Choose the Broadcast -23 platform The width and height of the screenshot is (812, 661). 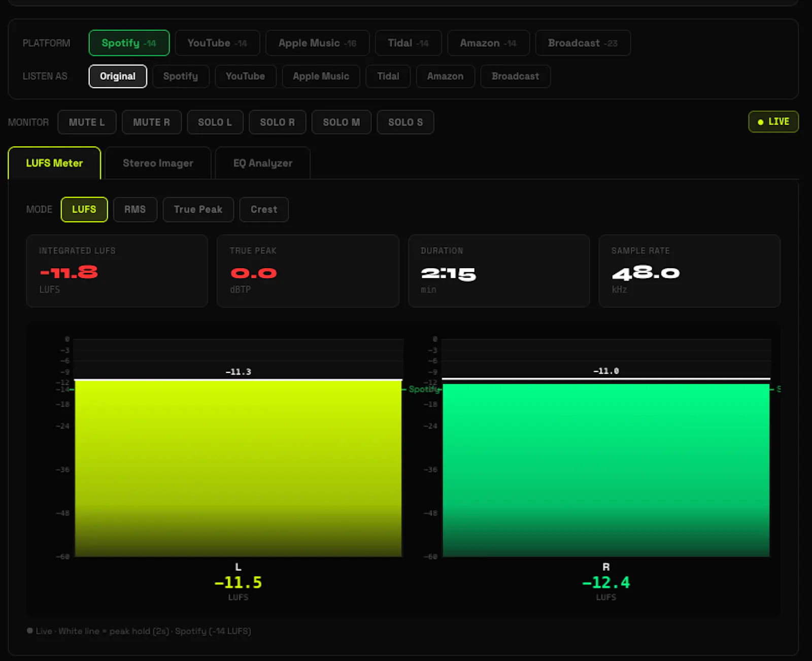point(583,43)
